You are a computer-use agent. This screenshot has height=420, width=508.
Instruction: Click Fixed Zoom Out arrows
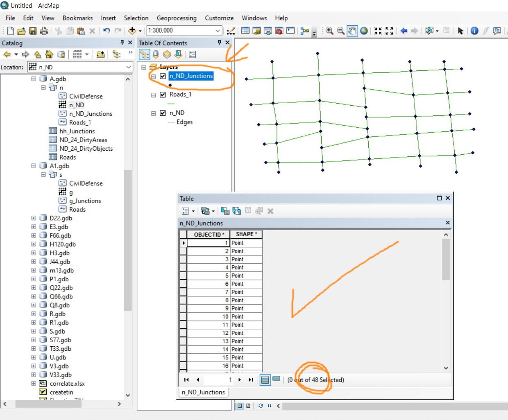(389, 31)
